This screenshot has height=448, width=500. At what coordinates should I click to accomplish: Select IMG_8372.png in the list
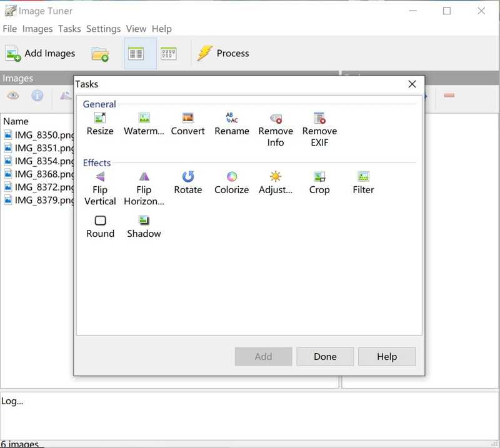click(39, 187)
